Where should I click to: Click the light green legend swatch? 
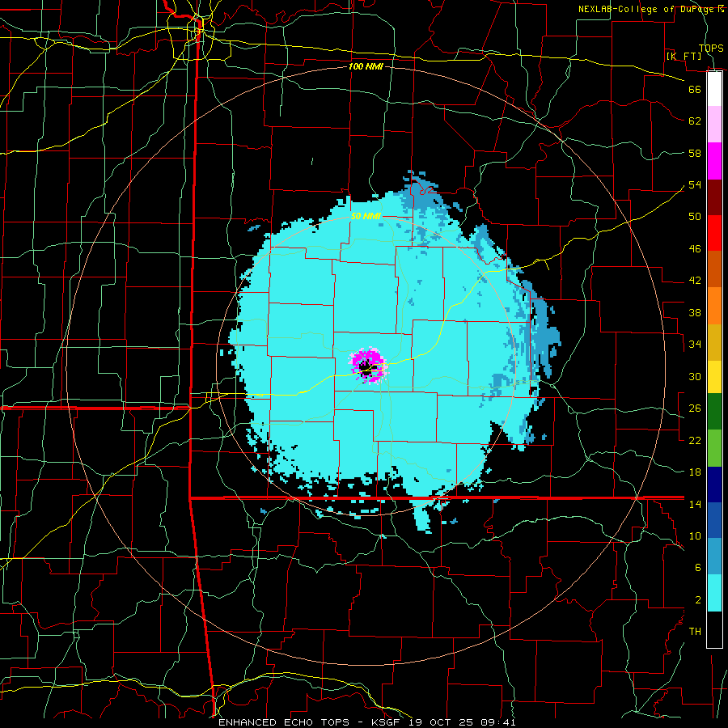click(714, 448)
